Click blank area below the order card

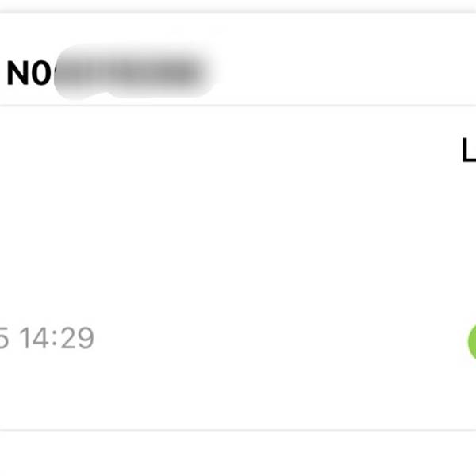(x=238, y=454)
